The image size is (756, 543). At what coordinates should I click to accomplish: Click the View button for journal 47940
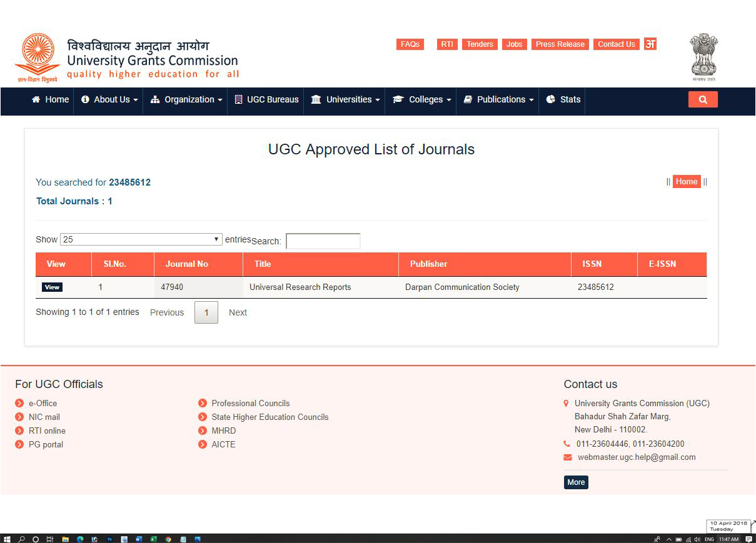[52, 287]
